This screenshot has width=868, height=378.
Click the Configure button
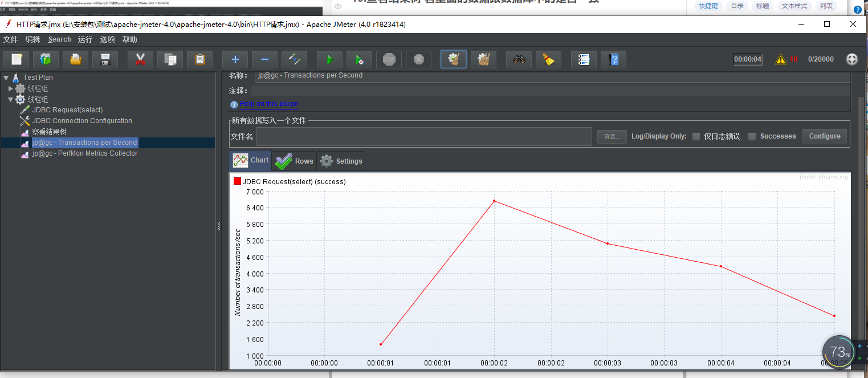pyautogui.click(x=825, y=136)
